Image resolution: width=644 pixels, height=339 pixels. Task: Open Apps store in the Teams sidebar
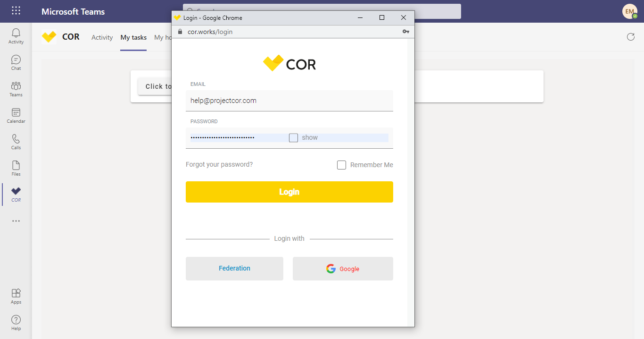pos(16,296)
